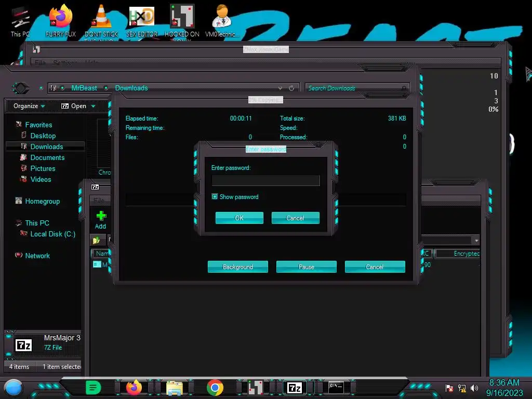Select Favorites in the navigation pane
Screen dimensions: 532x399
38,125
